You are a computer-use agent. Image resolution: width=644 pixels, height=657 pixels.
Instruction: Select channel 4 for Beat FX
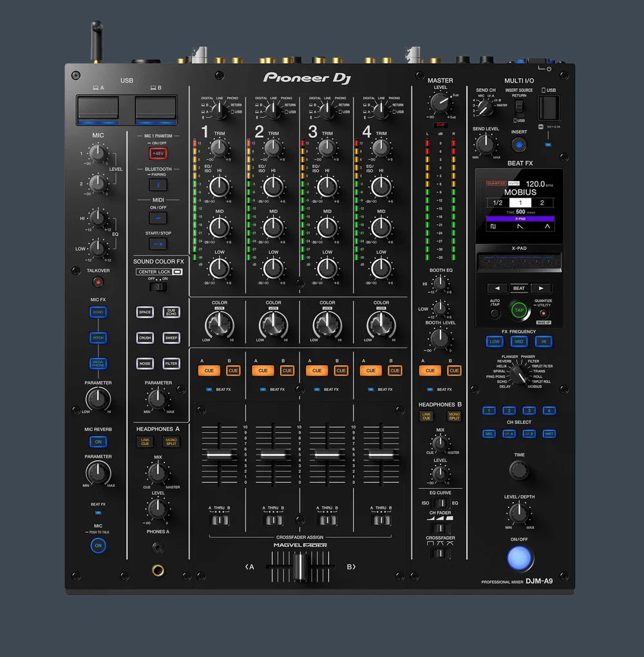click(549, 411)
